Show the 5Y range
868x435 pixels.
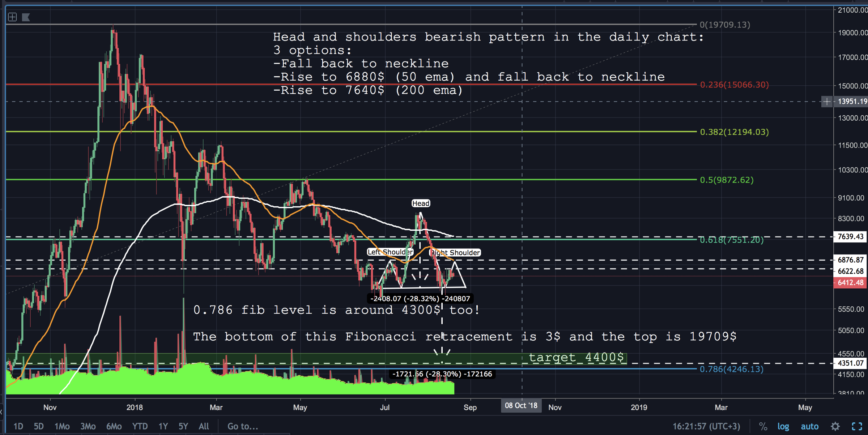[183, 427]
